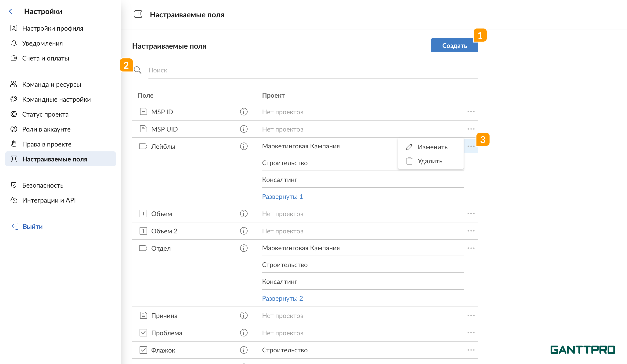Click the search magnifier icon
Viewport: 627px width, 364px height.
click(138, 70)
